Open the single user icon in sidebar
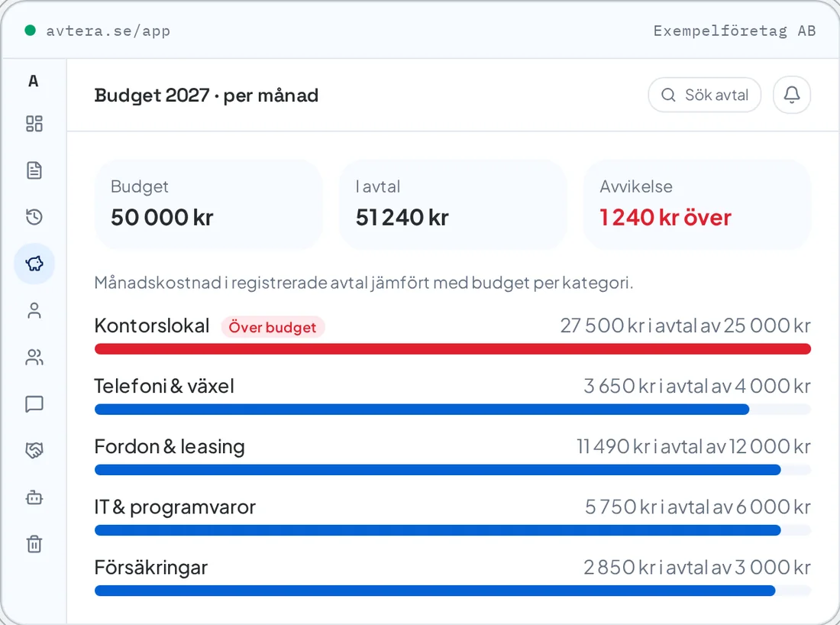The image size is (840, 625). pos(34,310)
